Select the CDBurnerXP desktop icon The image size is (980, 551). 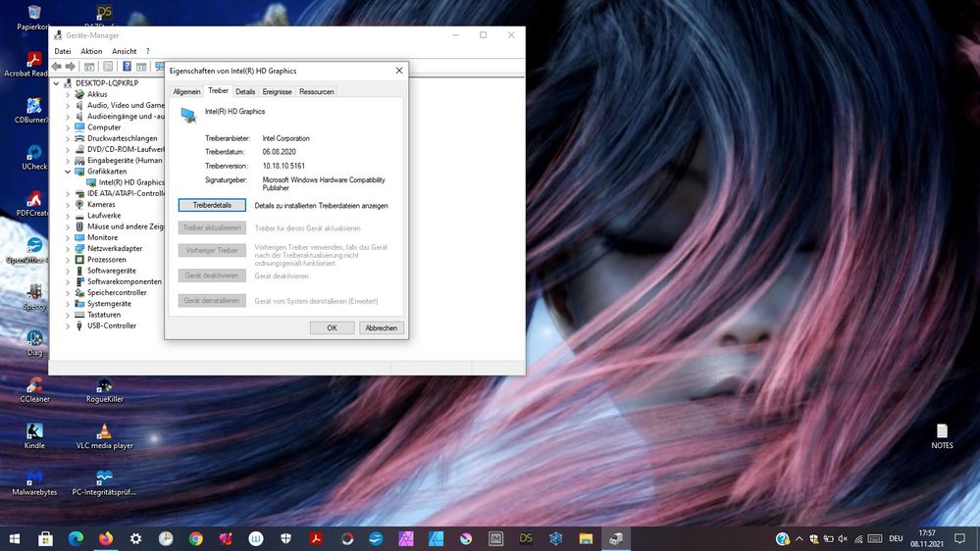click(33, 110)
